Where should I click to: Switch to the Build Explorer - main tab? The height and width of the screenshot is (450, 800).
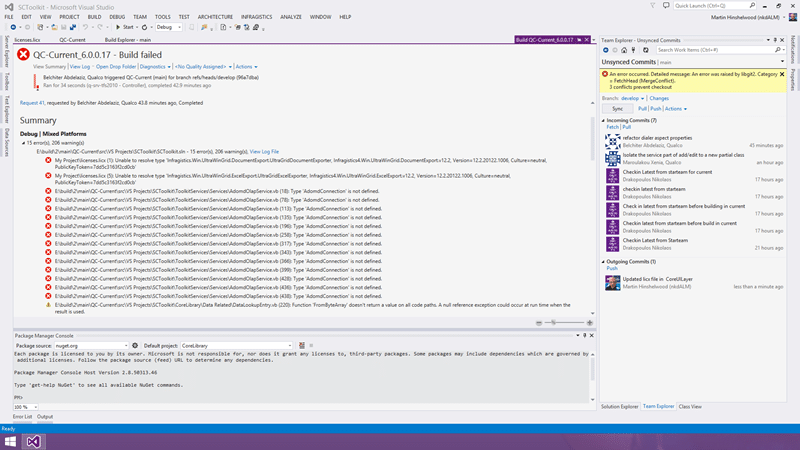(128, 40)
